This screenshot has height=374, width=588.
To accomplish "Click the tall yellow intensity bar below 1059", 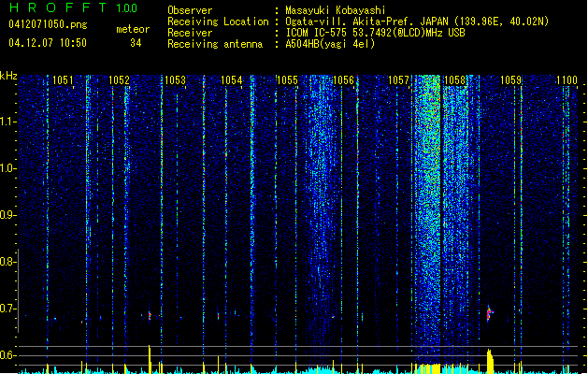I will click(x=490, y=361).
